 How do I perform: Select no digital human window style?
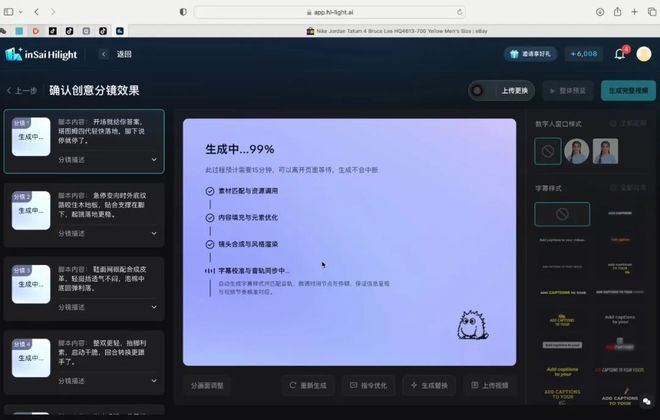click(x=548, y=151)
